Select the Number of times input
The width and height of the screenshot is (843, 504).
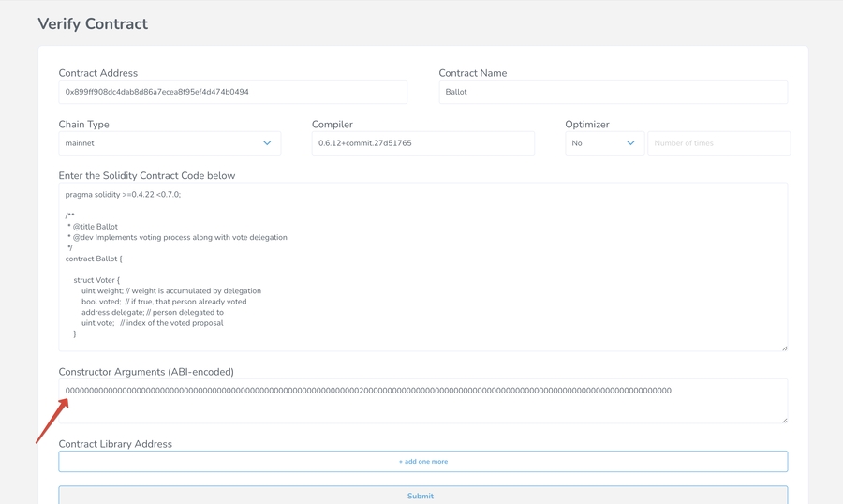pyautogui.click(x=718, y=143)
